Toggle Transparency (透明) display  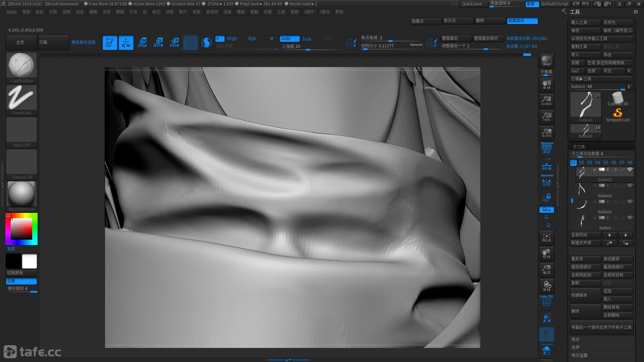click(x=546, y=318)
